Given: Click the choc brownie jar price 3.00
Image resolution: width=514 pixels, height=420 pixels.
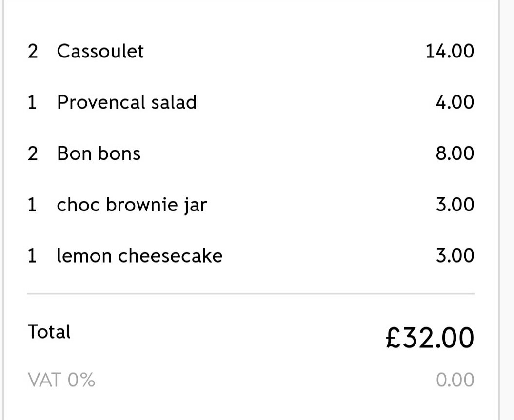Looking at the screenshot, I should tap(455, 205).
